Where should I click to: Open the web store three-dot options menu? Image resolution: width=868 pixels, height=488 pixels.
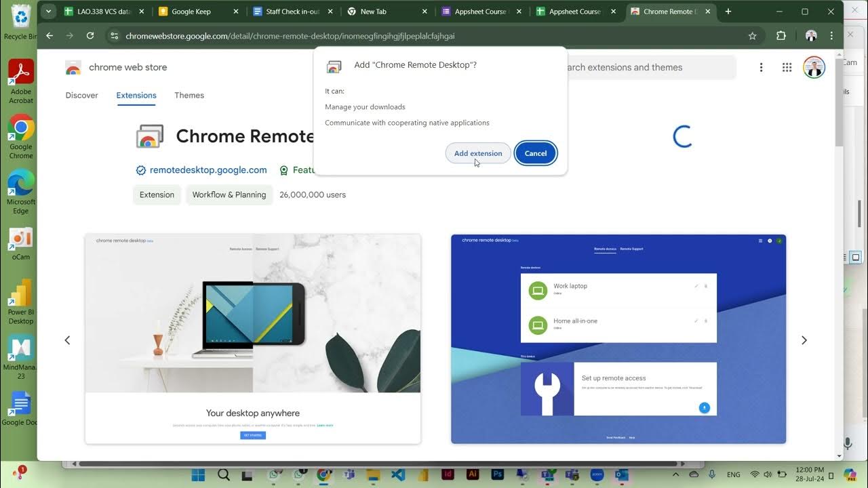point(761,67)
